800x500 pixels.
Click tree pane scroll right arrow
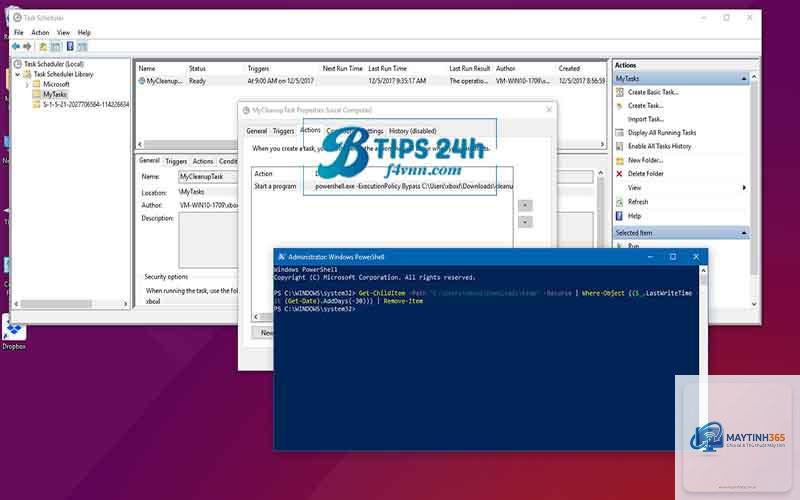126,304
